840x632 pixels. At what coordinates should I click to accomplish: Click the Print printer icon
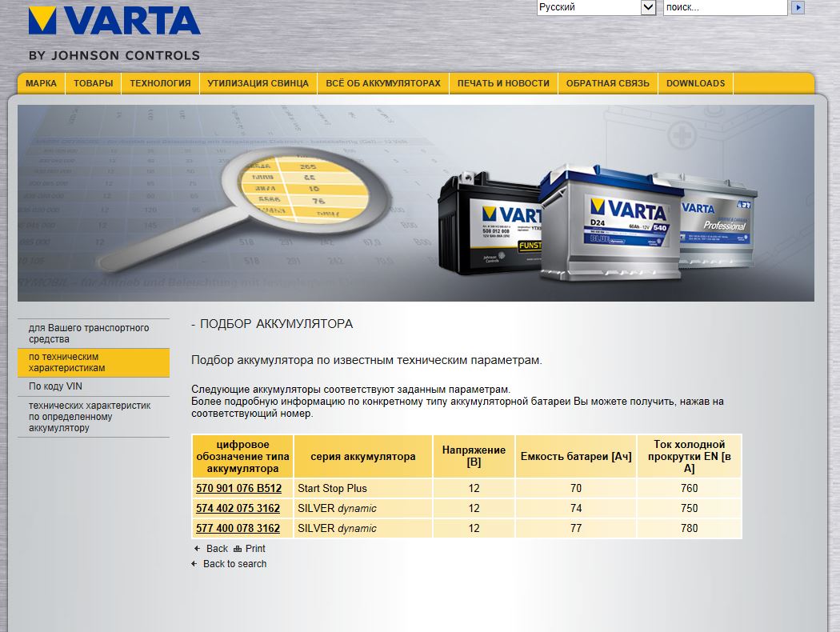click(238, 549)
